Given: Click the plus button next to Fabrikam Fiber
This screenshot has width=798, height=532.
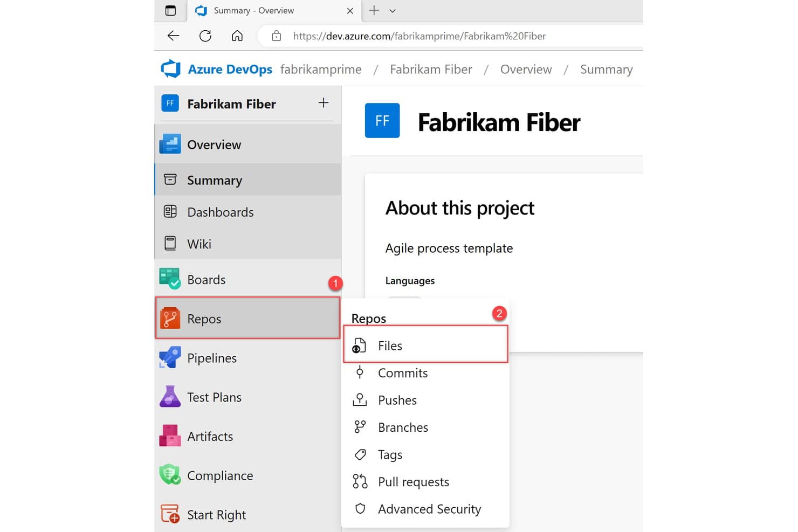Looking at the screenshot, I should (x=324, y=102).
